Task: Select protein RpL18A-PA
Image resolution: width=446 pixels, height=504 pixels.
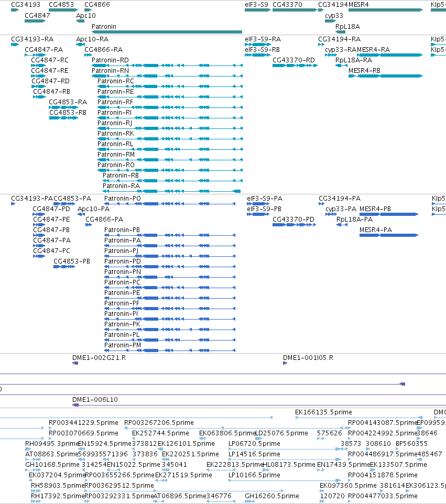Action: coord(342,225)
